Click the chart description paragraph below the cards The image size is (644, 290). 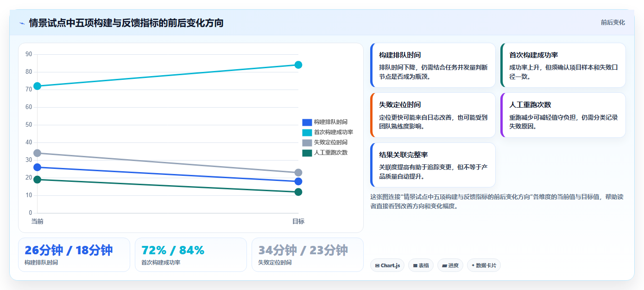498,201
